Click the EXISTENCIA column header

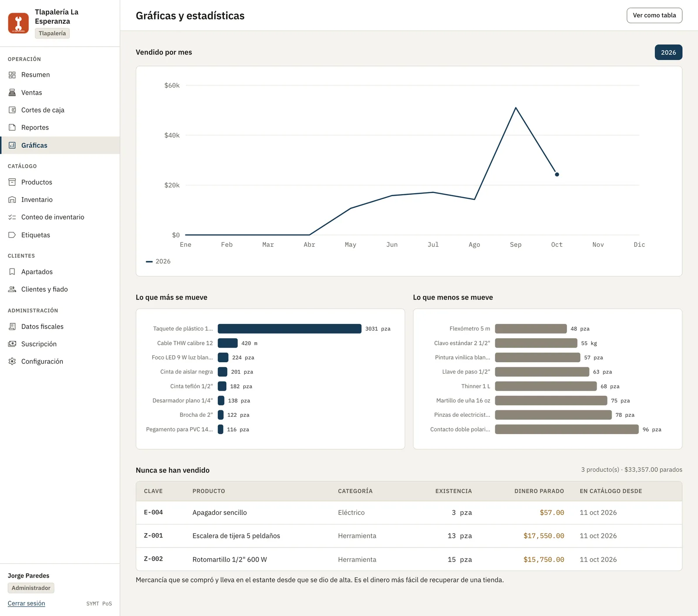[x=454, y=491]
